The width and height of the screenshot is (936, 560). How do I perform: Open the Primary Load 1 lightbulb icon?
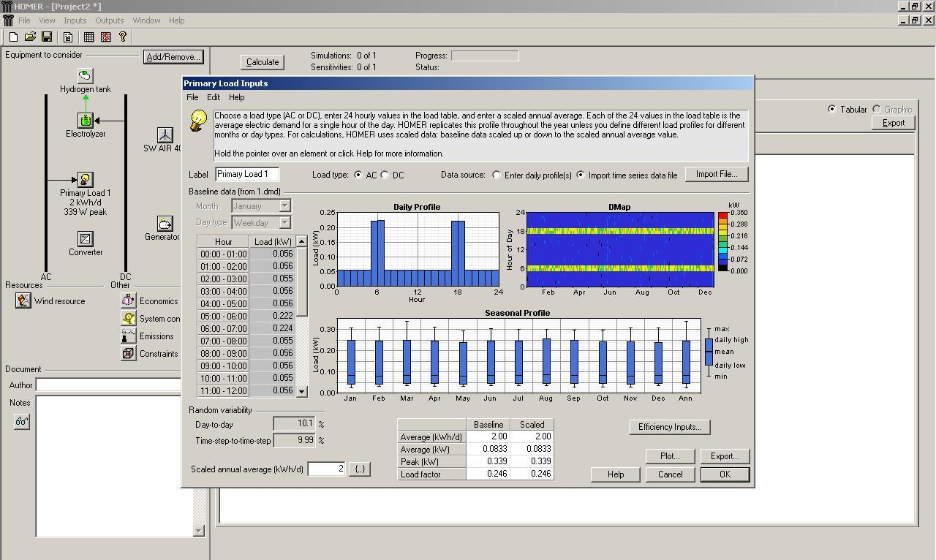pyautogui.click(x=86, y=179)
